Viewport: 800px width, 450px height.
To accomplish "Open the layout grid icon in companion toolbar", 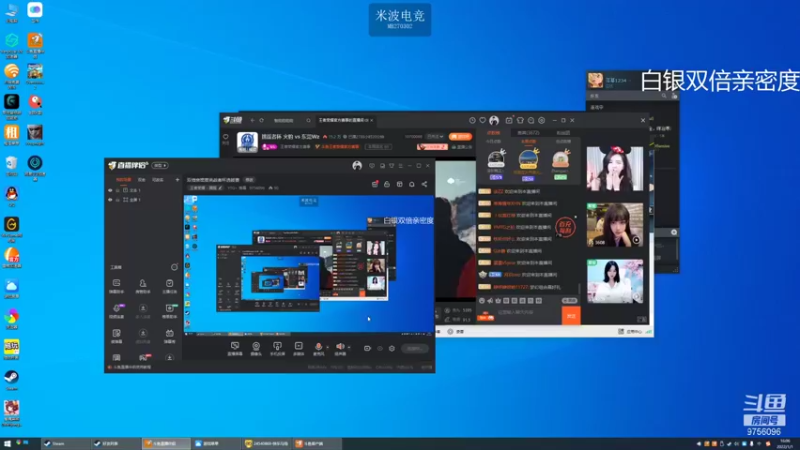I will point(399,184).
